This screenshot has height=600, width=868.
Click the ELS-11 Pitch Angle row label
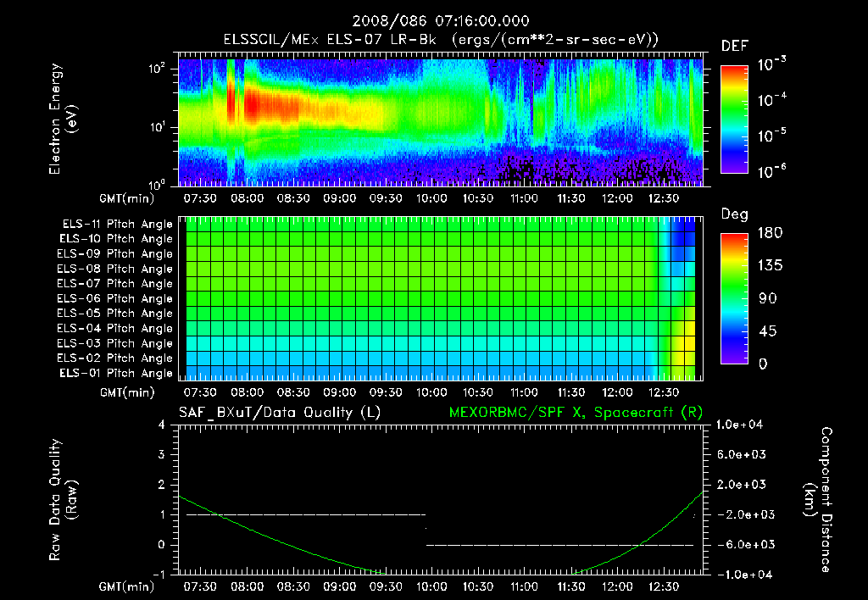(117, 225)
